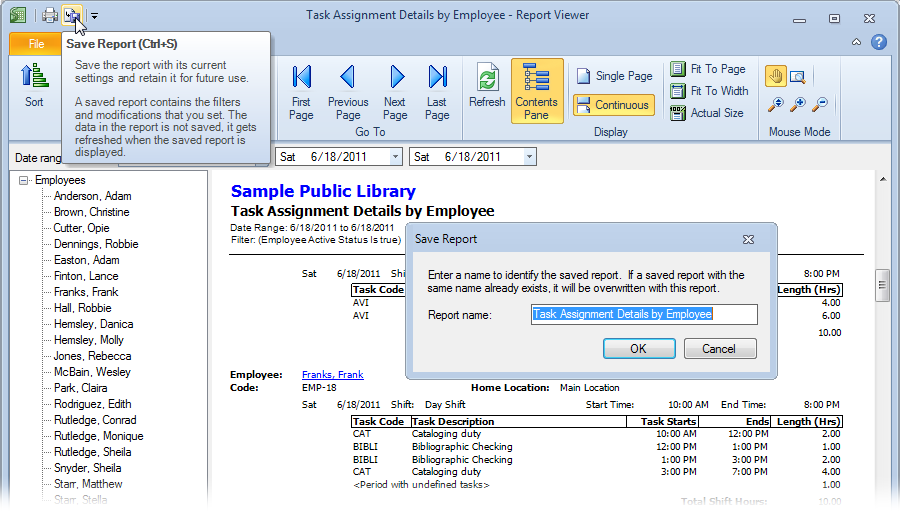Viewport: 900px width, 525px height.
Task: Click the Sample Public Library heading
Action: tap(323, 191)
